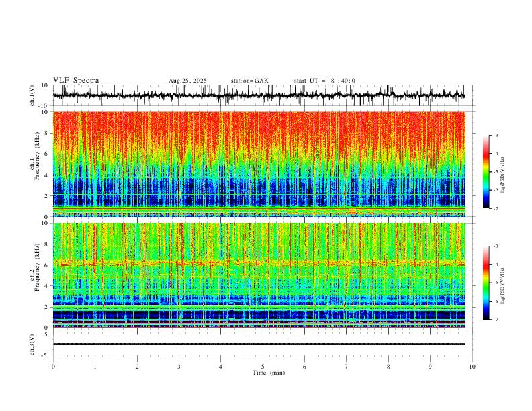Click the "-5" tick on the ch.2 color bar
This screenshot has height=411, width=532.
tap(495, 283)
